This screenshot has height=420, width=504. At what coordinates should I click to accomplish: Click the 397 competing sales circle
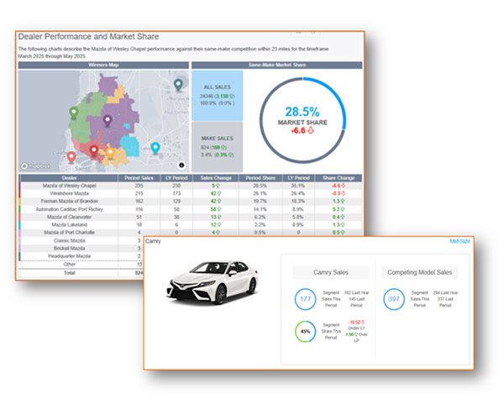coord(394,299)
